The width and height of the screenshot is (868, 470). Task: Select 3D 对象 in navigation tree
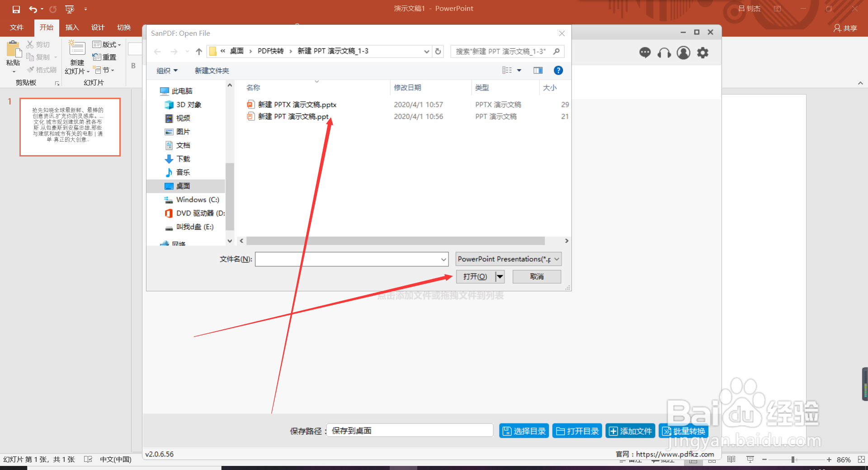coord(183,104)
